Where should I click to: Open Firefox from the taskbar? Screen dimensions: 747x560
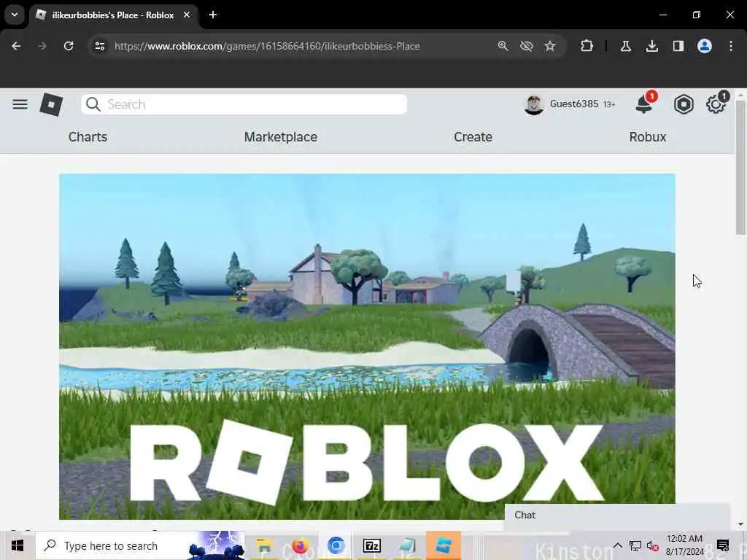pos(300,545)
